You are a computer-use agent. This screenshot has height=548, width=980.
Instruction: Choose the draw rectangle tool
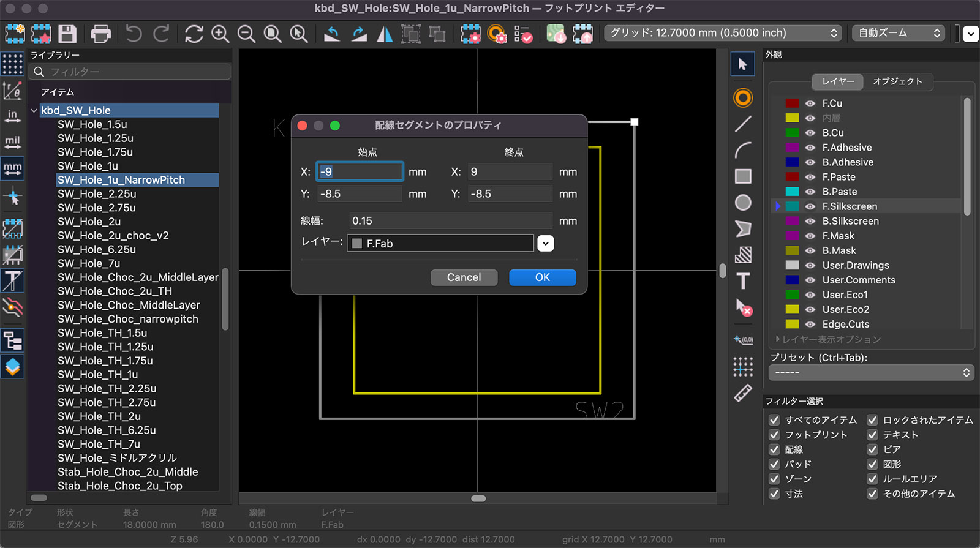click(x=743, y=176)
